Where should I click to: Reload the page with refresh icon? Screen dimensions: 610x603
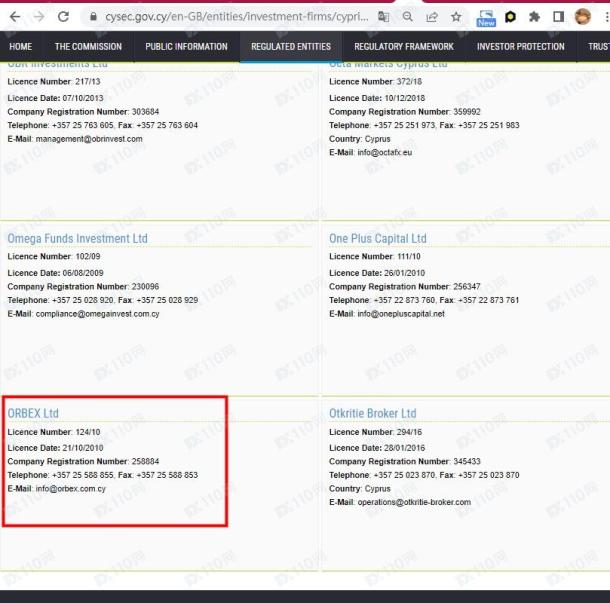[x=63, y=17]
